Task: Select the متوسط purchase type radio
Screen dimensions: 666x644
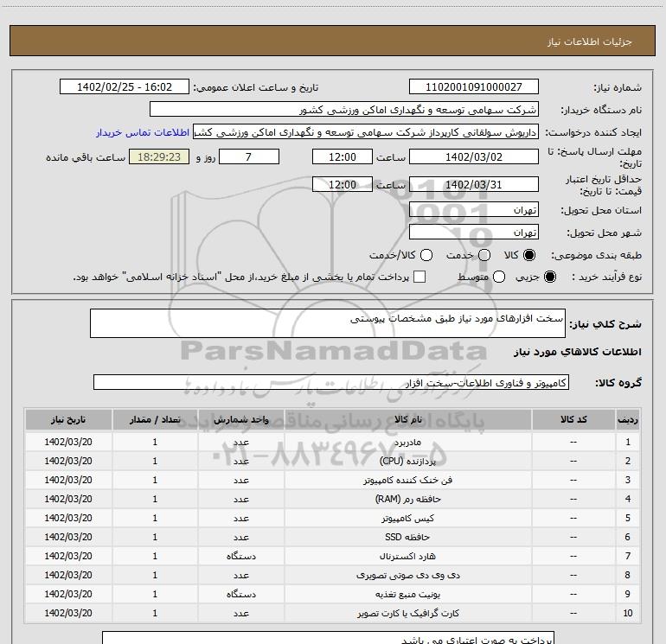Action: click(499, 277)
